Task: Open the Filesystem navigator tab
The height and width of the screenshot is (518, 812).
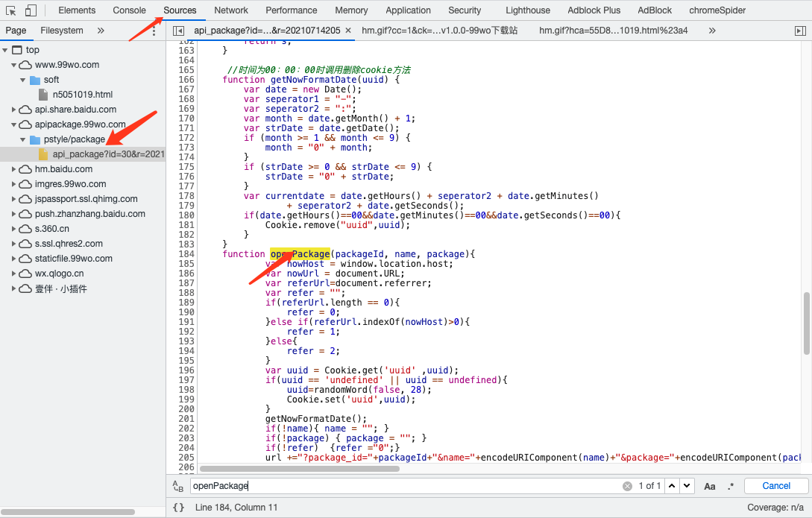Action: tap(62, 31)
